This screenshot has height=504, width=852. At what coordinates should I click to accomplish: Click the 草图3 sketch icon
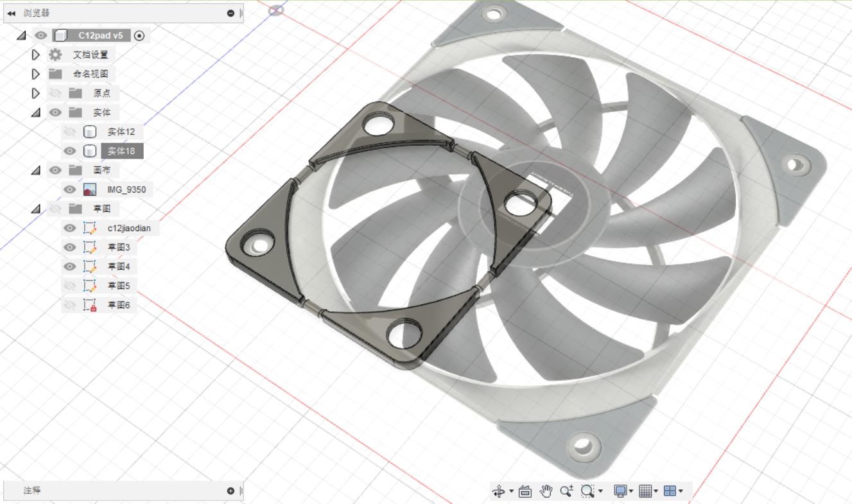click(x=90, y=247)
